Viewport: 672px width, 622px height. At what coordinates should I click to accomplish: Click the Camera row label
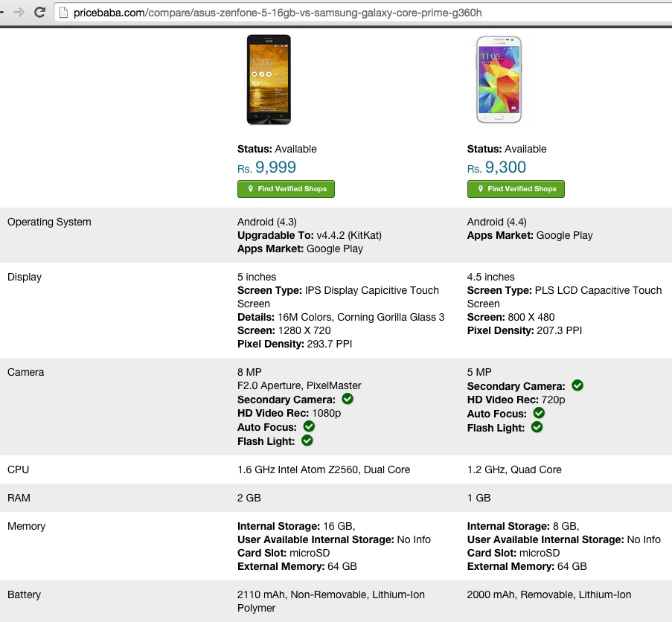[x=26, y=372]
